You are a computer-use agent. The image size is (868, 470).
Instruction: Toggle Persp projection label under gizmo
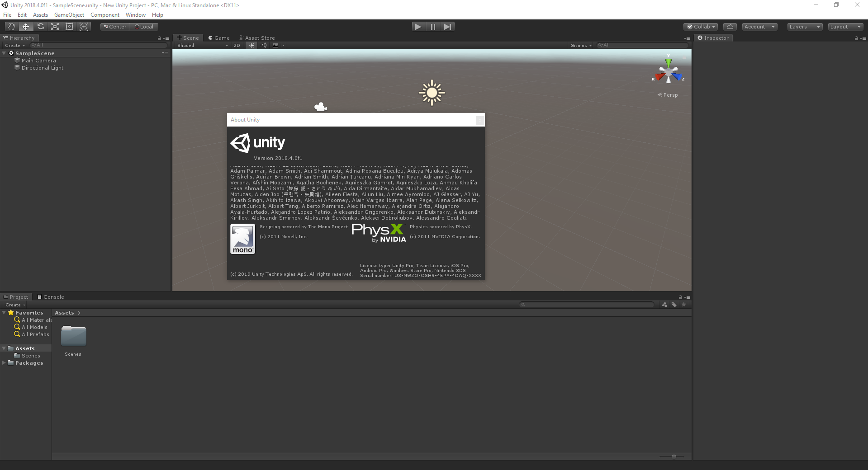click(668, 95)
